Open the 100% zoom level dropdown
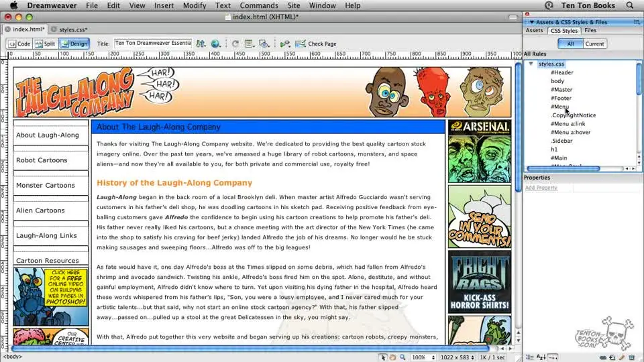 pos(423,357)
